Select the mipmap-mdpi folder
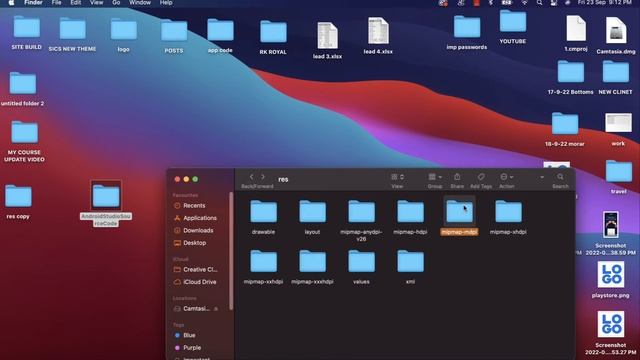Viewport: 640px width, 360px height. coord(459,212)
